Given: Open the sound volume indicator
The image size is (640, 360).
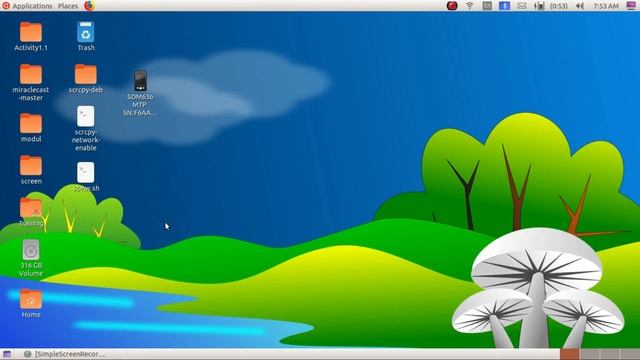Looking at the screenshot, I should coord(580,6).
